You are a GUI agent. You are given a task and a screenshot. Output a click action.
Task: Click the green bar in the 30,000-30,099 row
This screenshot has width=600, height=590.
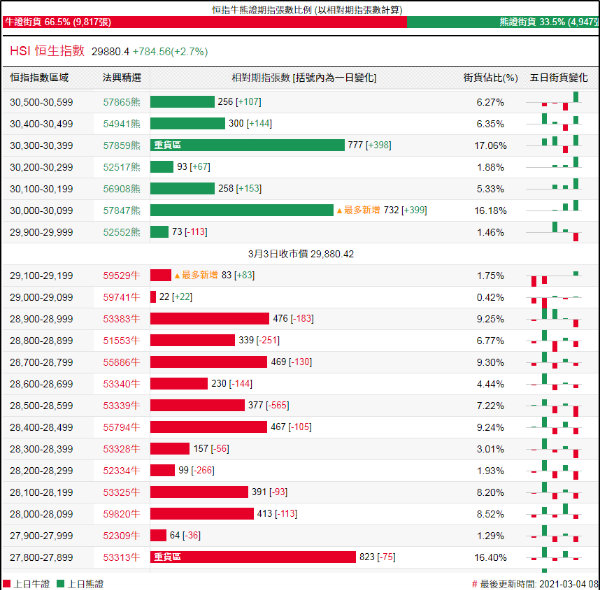coord(241,210)
